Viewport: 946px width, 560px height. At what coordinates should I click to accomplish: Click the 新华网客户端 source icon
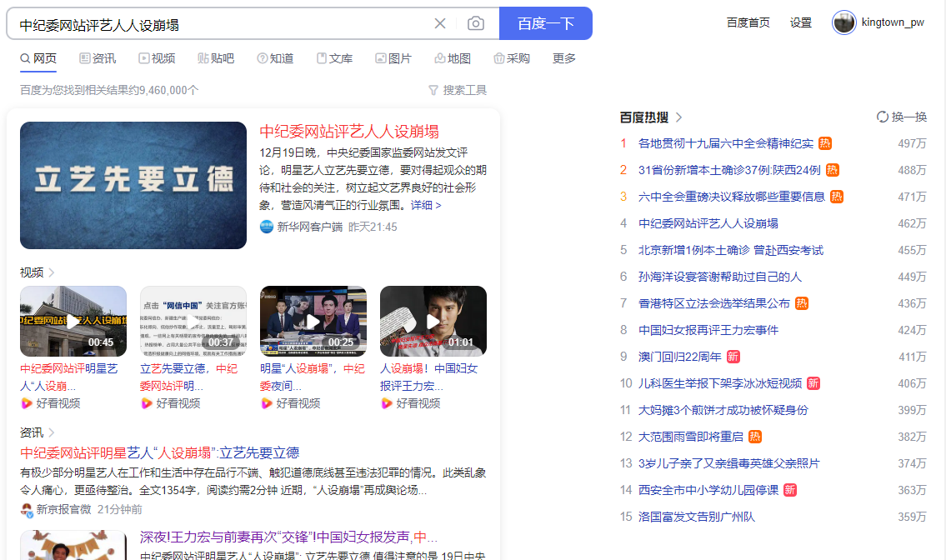[x=267, y=227]
